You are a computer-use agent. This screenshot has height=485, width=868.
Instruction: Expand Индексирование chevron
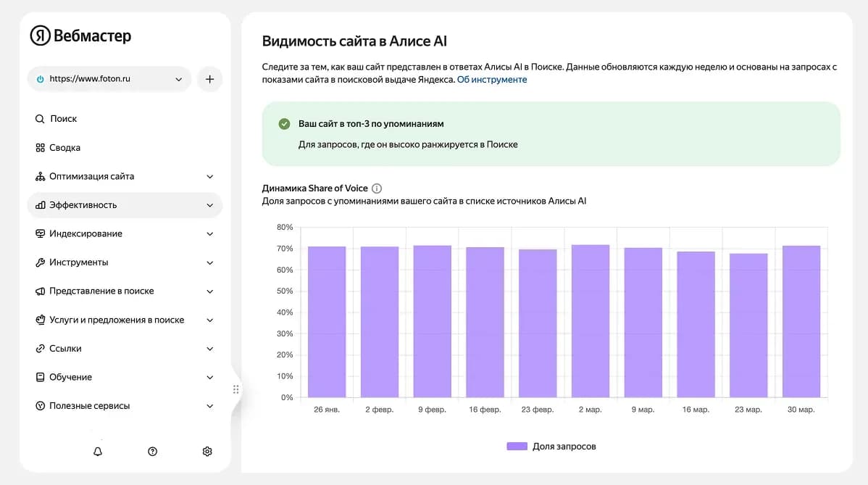click(210, 233)
